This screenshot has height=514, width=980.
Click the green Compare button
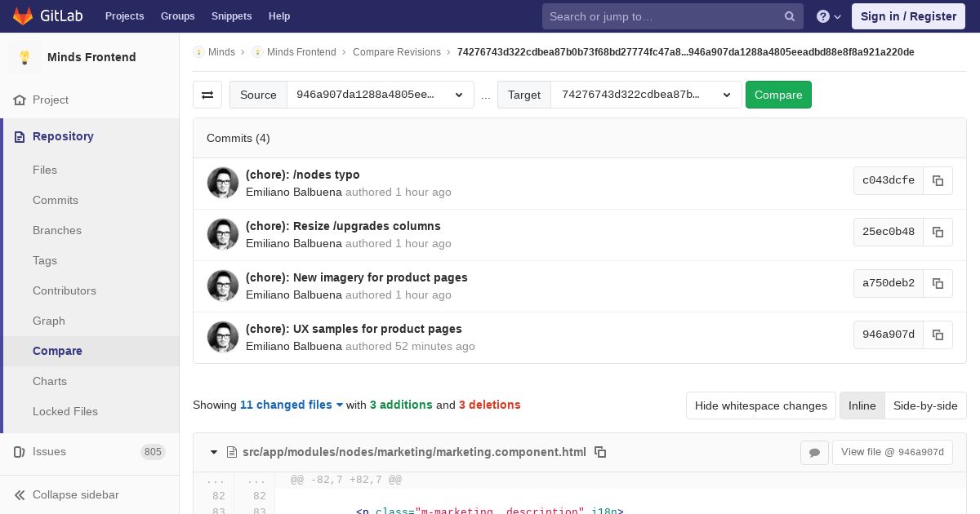point(778,95)
